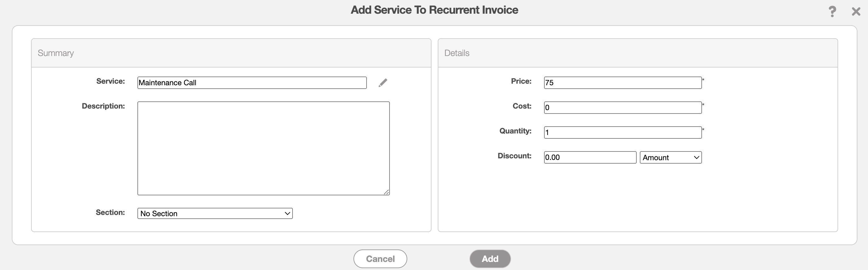This screenshot has height=270, width=868.
Task: Click the Add Service To Recurrent Invoice title
Action: 434,10
